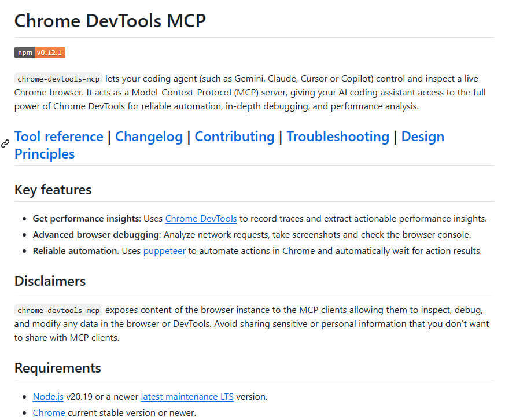Click the 'Advanced browser debugging' bold text
The height and width of the screenshot is (420, 505).
(97, 235)
